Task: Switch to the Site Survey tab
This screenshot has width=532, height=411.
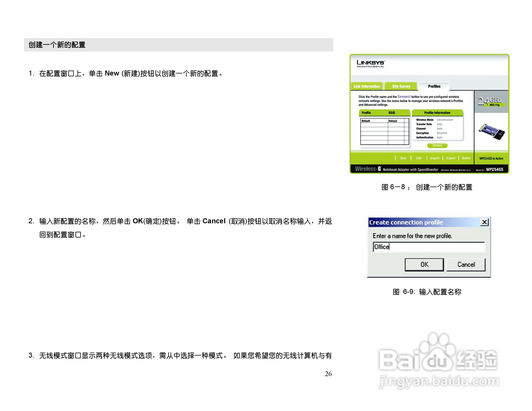Action: pos(401,86)
